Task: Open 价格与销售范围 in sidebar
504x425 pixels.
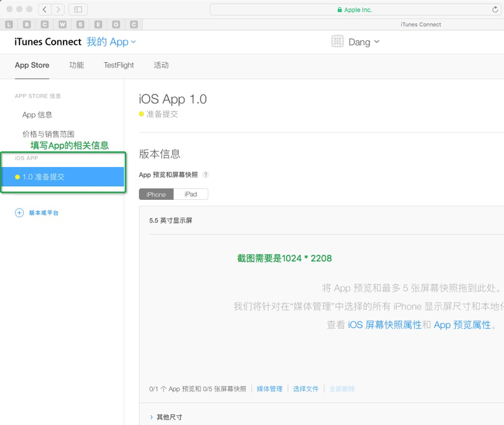Action: pos(49,134)
